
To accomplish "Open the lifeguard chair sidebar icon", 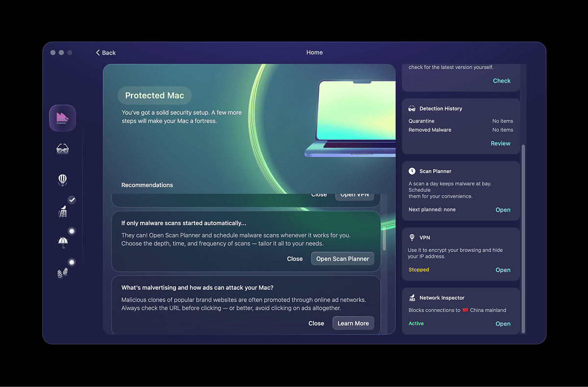I will point(62,212).
